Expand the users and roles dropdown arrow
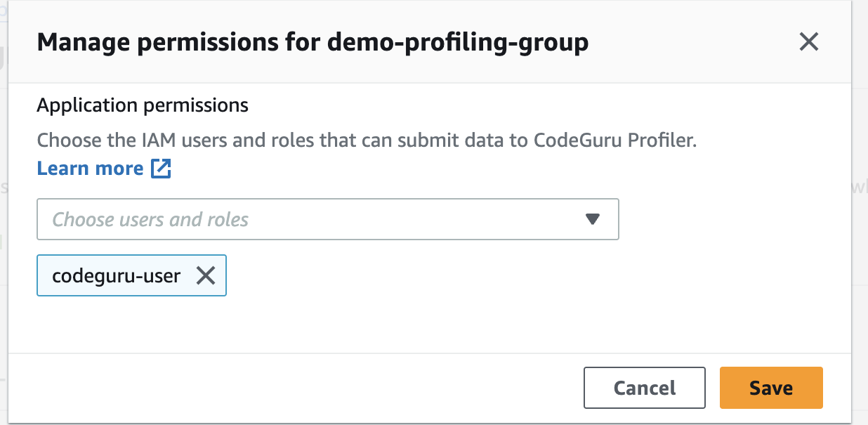This screenshot has height=425, width=868. (593, 220)
